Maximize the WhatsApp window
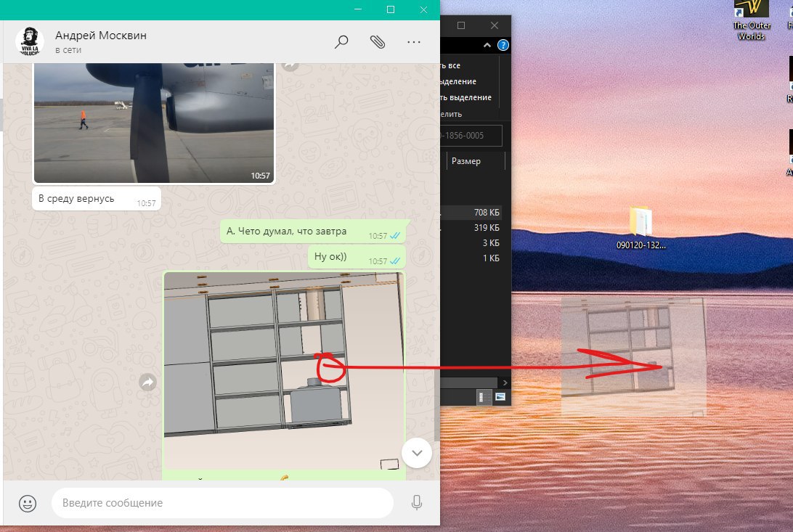Viewport: 793px width, 532px height. click(x=391, y=9)
